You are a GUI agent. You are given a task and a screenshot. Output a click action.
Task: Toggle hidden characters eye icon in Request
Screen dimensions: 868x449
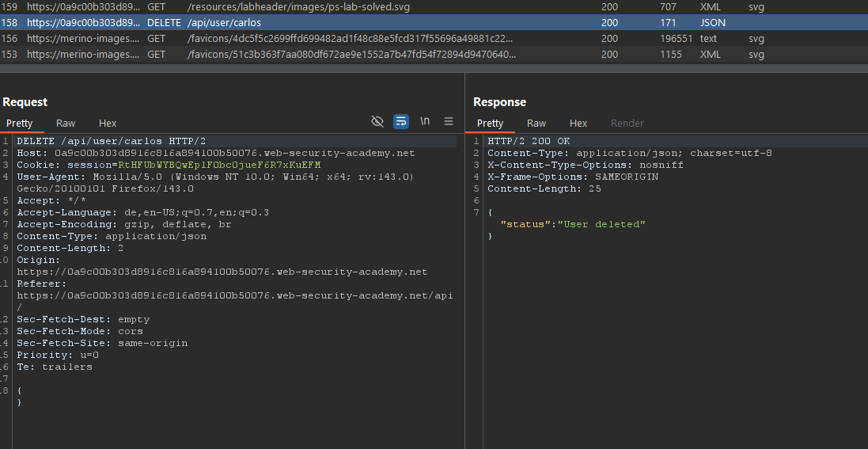click(377, 121)
